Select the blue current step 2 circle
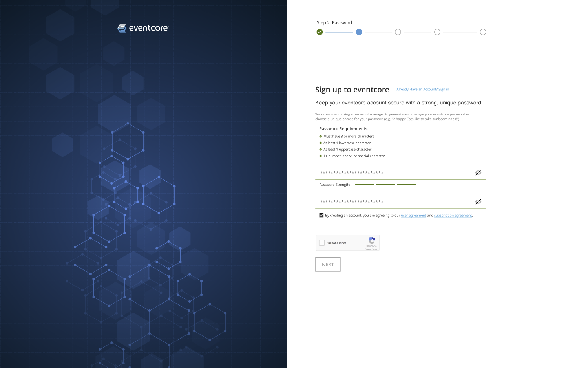This screenshot has width=588, height=368. tap(359, 32)
